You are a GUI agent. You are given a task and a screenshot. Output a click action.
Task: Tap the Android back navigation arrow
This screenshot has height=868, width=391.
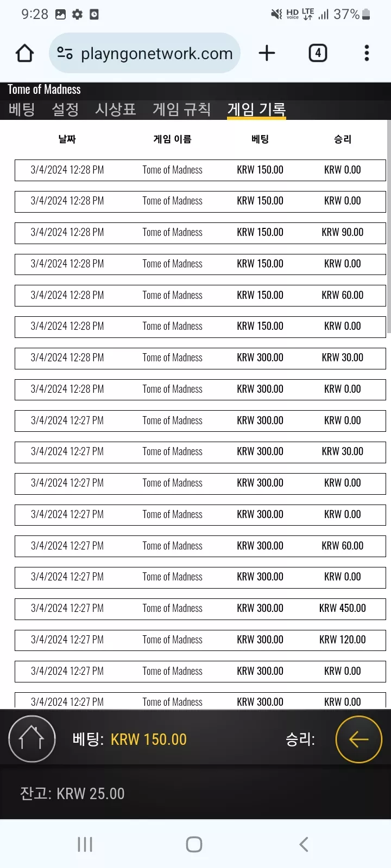point(304,844)
